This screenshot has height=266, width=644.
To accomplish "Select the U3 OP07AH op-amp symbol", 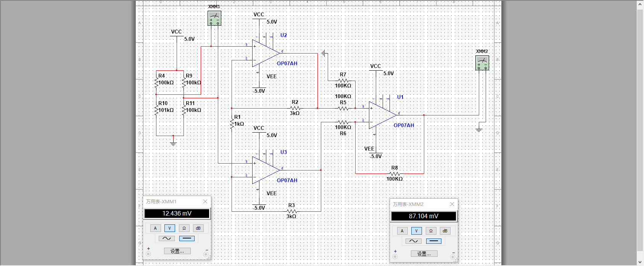I will pos(266,170).
